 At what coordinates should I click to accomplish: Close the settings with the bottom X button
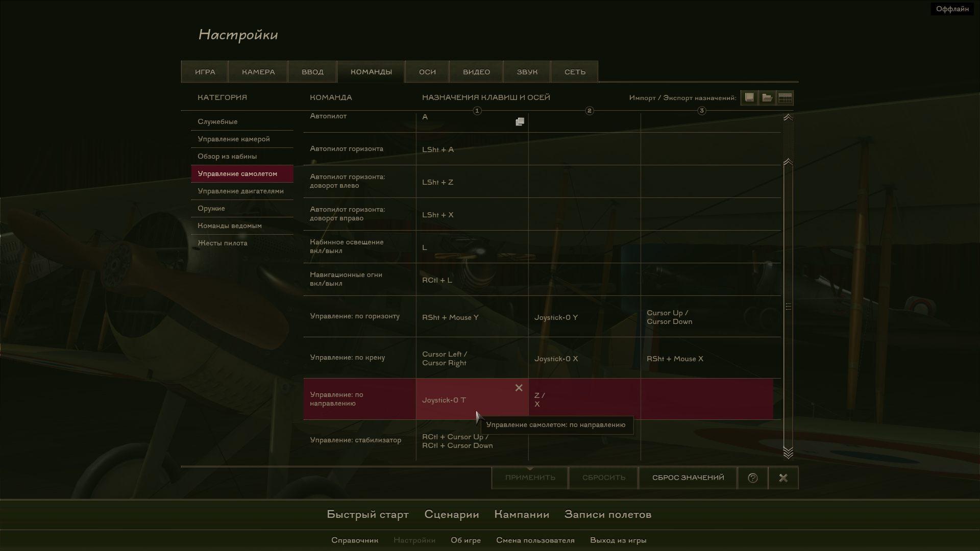click(783, 478)
